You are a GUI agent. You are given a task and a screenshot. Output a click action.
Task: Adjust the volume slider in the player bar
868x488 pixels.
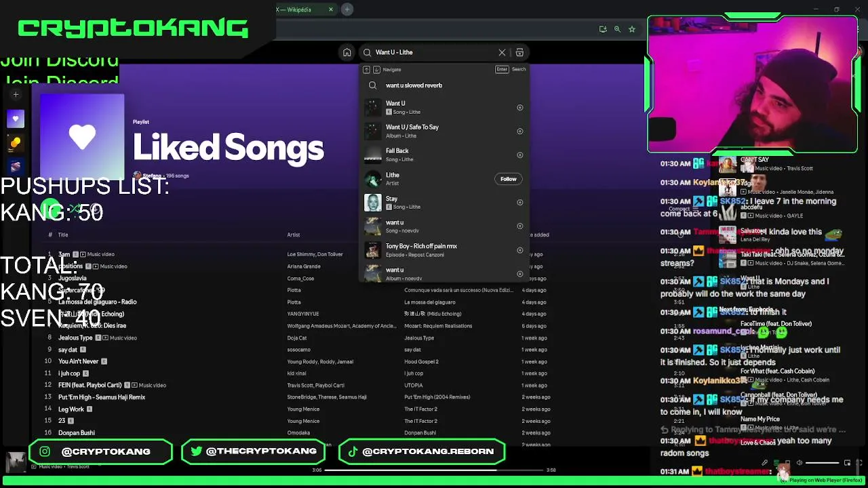coord(822,463)
